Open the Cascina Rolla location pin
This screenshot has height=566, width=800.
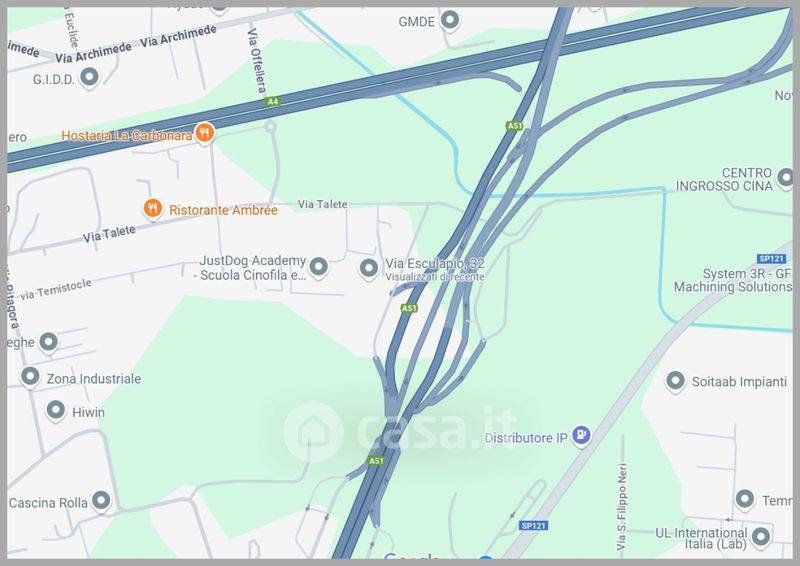[101, 500]
